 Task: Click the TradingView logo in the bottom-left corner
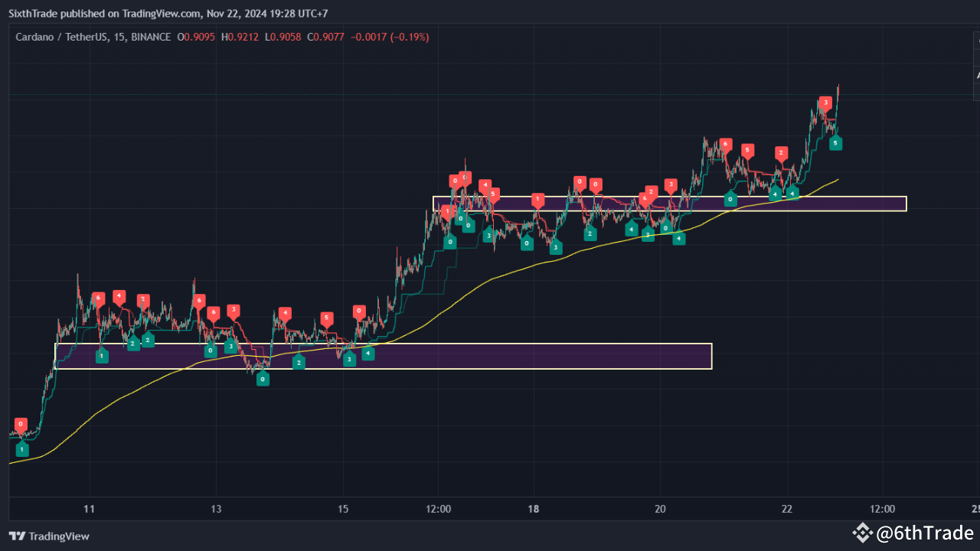[x=18, y=536]
